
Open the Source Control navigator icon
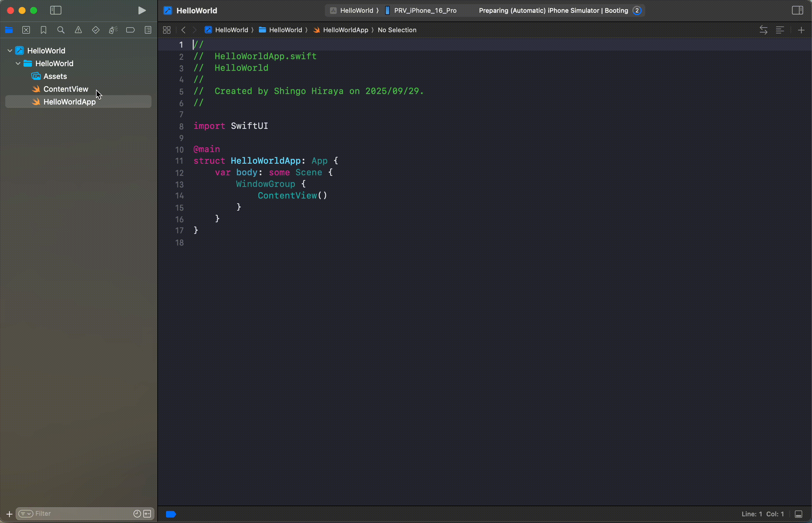pos(26,30)
